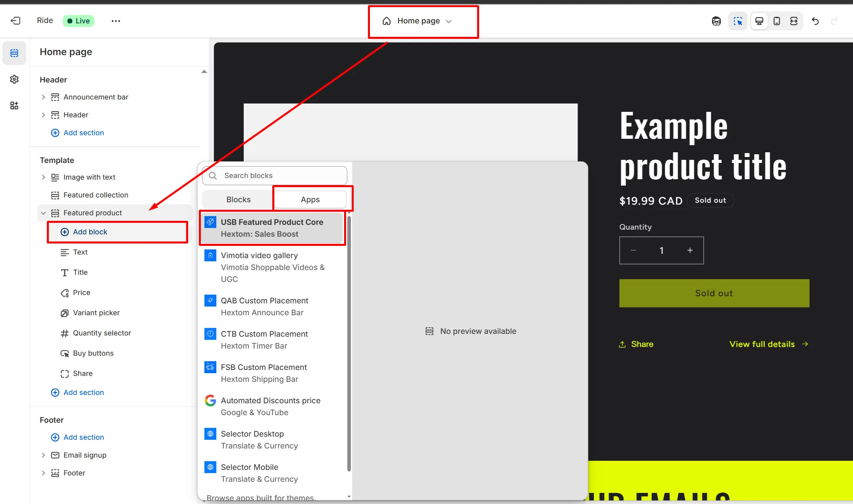This screenshot has width=853, height=504.
Task: Click the undo arrow icon
Action: (x=815, y=21)
